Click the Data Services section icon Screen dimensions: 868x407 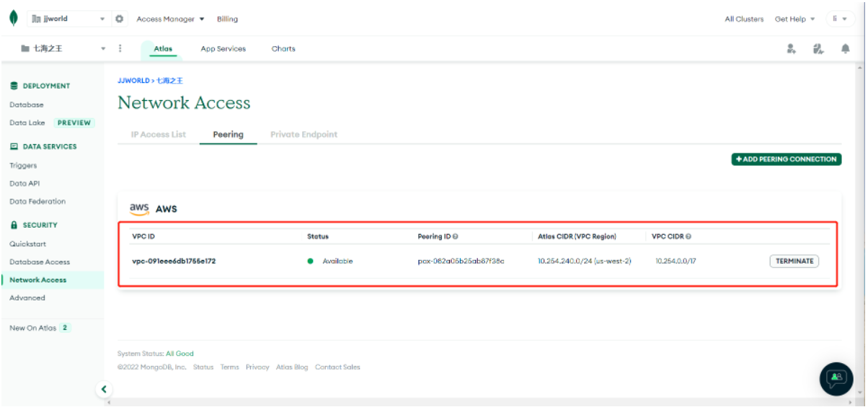click(x=14, y=146)
